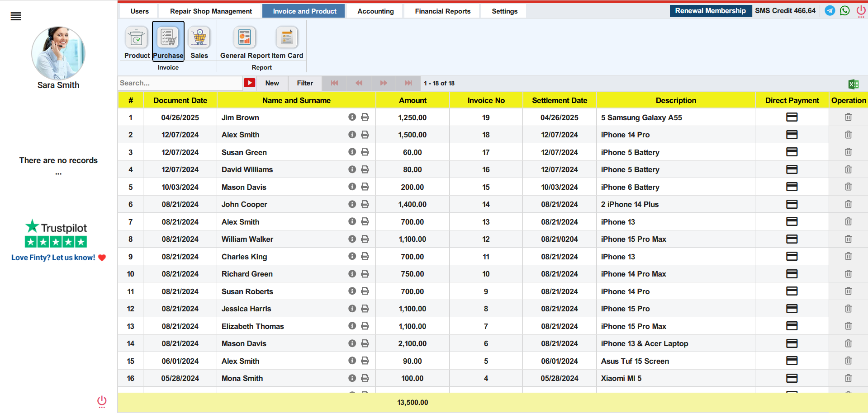
Task: Click the top-right power logout icon
Action: pos(861,11)
